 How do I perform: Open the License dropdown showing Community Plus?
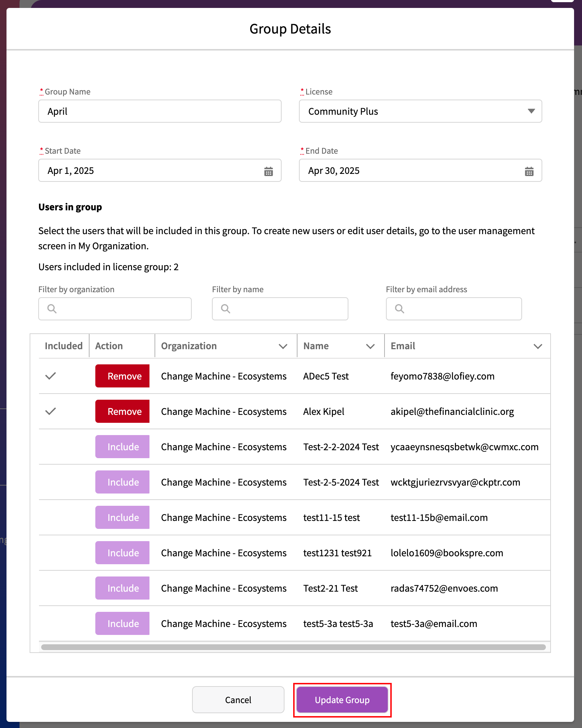click(x=420, y=111)
